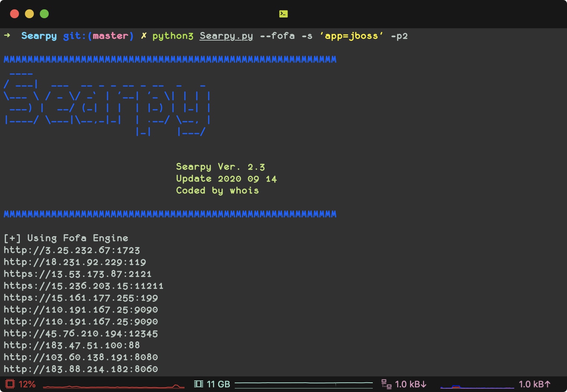Click the CPU usage graph line

pyautogui.click(x=113, y=386)
